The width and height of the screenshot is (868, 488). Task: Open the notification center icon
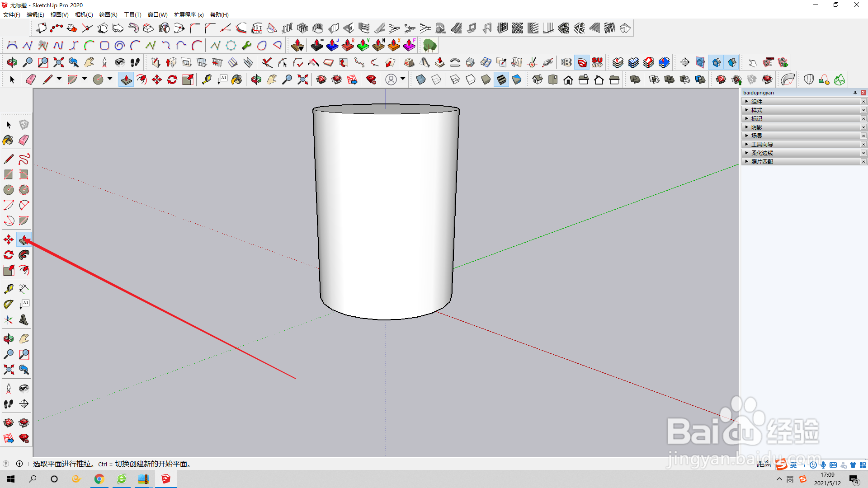pyautogui.click(x=854, y=479)
